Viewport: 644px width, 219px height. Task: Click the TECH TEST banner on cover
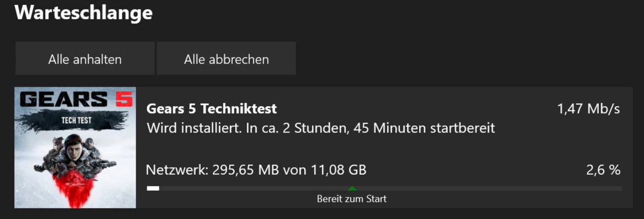tap(76, 121)
